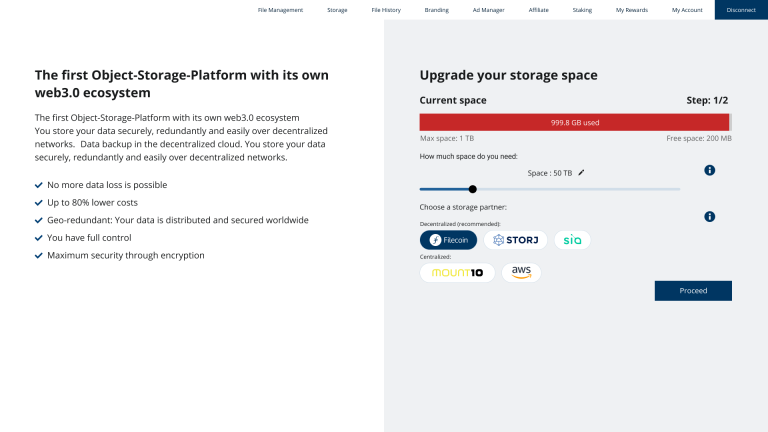View My Rewards page
The image size is (768, 432).
pyautogui.click(x=632, y=10)
